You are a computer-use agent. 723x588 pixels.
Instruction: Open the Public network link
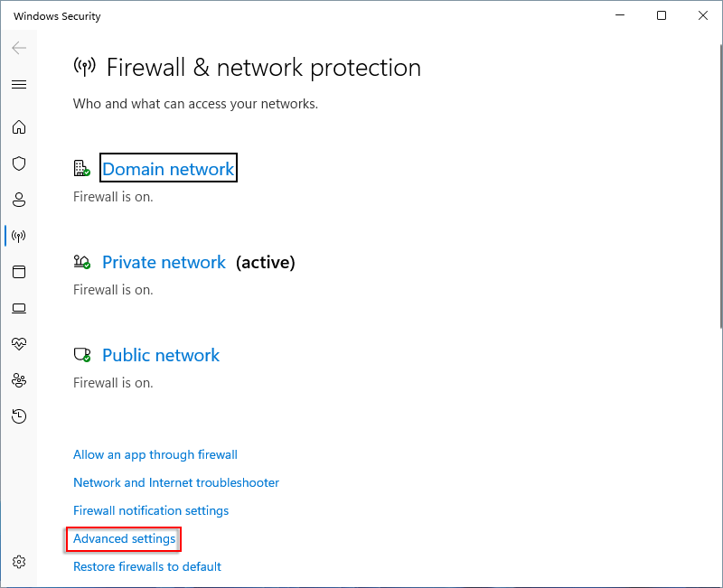[x=161, y=355]
